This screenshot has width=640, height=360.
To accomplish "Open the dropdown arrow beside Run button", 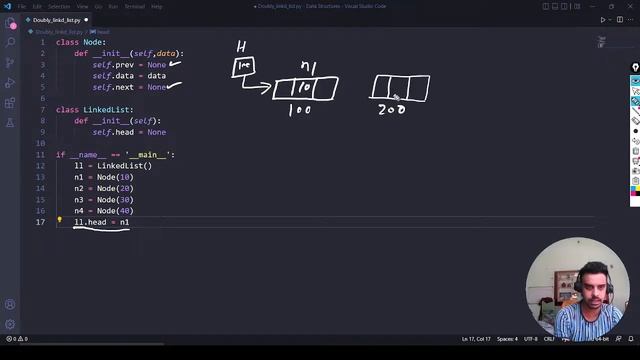I will (610, 20).
